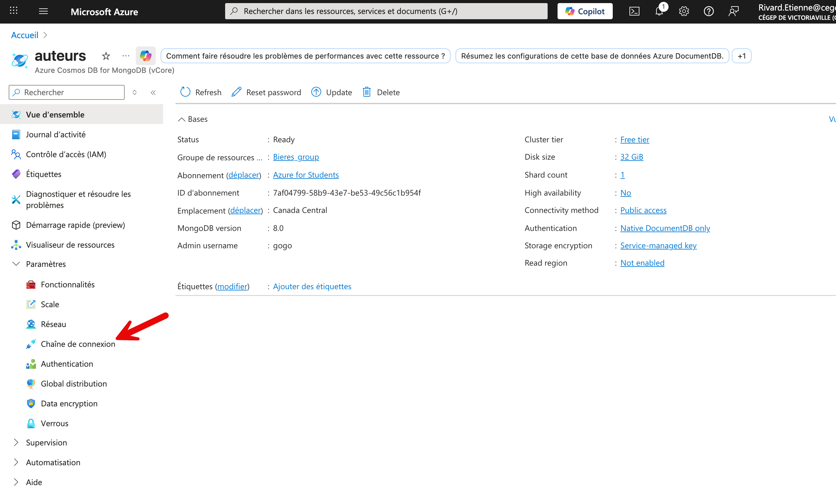
Task: Open Journal d'activité from the sidebar
Action: point(56,134)
